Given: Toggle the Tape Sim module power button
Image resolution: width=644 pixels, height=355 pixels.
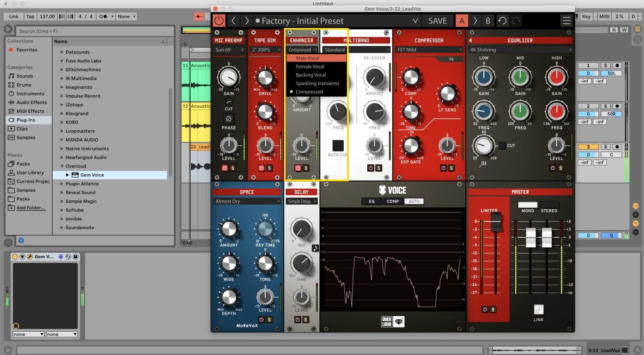Looking at the screenshot, I should [261, 168].
